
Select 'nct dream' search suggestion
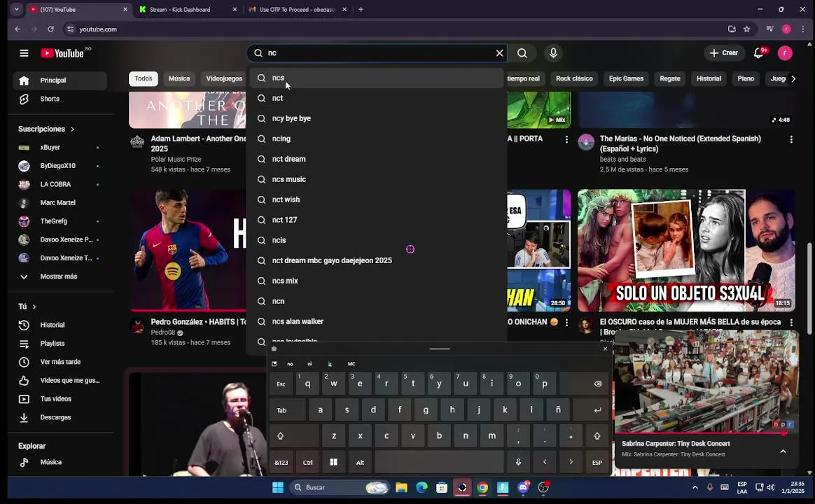coord(377,159)
